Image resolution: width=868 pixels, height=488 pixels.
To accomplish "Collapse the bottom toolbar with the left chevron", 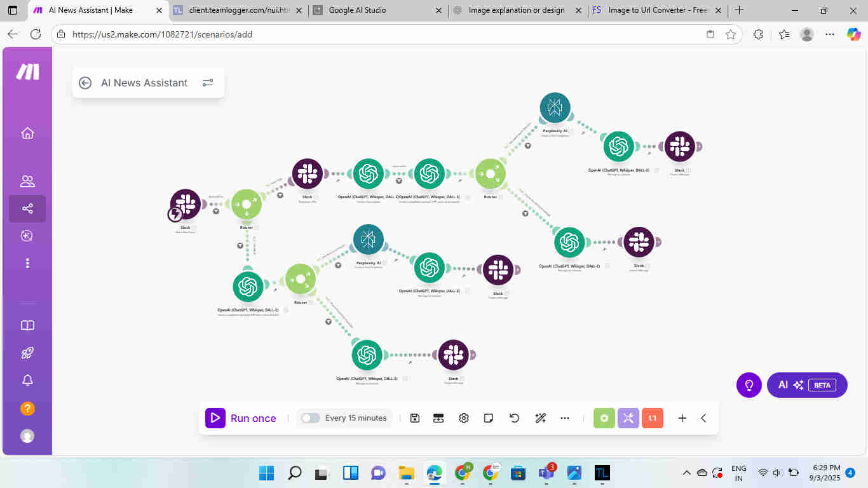I will pos(703,418).
